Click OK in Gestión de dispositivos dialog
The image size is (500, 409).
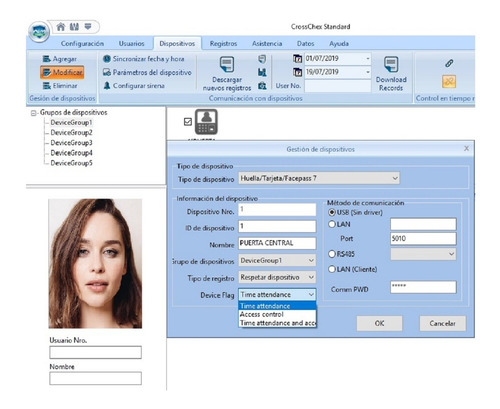click(x=379, y=323)
